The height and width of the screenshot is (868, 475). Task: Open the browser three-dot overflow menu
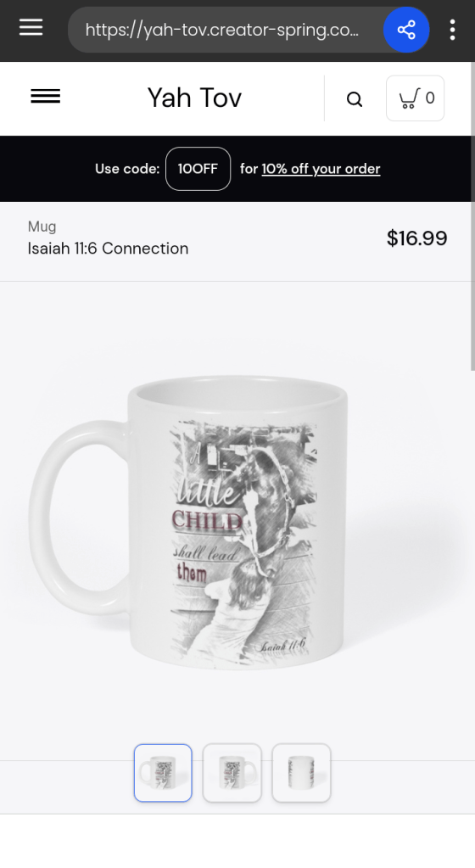pos(452,30)
